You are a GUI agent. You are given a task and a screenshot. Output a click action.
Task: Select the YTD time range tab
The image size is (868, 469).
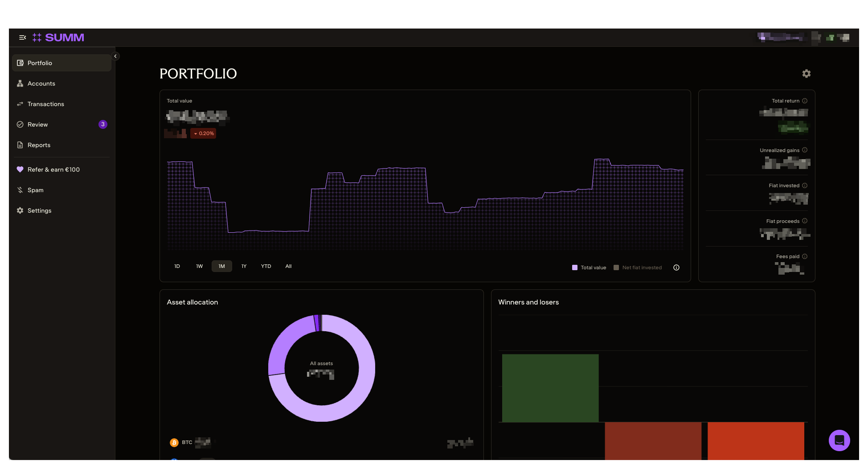tap(266, 266)
